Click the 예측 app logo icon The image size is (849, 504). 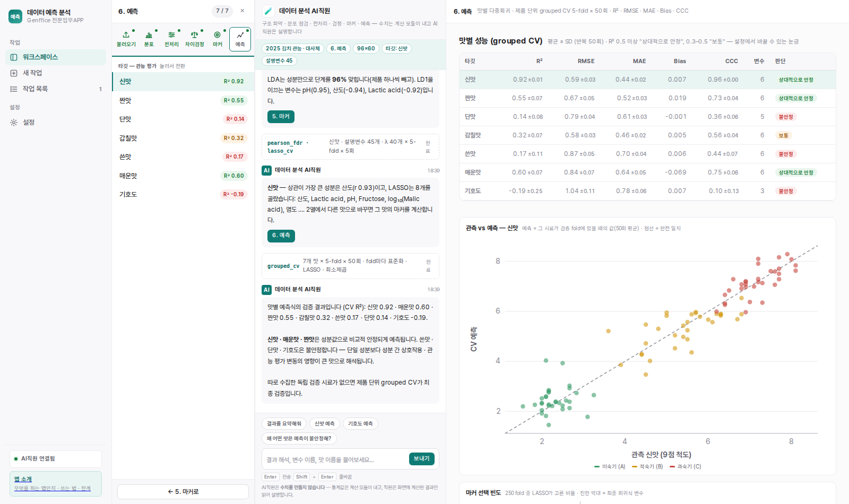[15, 16]
